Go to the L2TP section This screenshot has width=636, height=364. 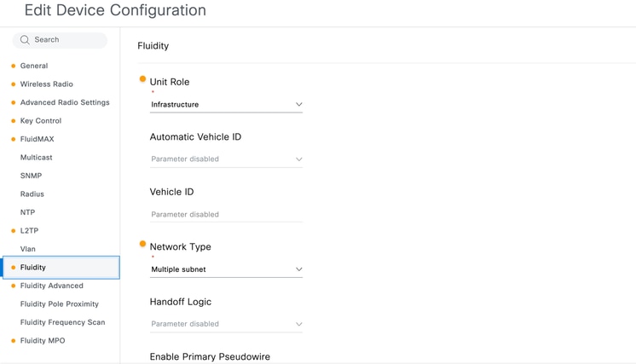(x=29, y=231)
